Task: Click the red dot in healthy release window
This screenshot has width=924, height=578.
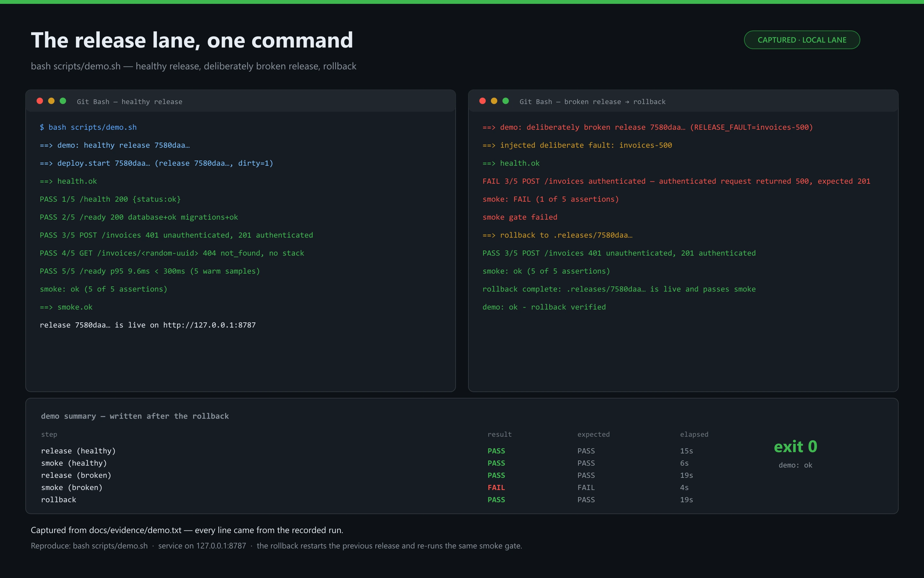Action: [x=40, y=101]
